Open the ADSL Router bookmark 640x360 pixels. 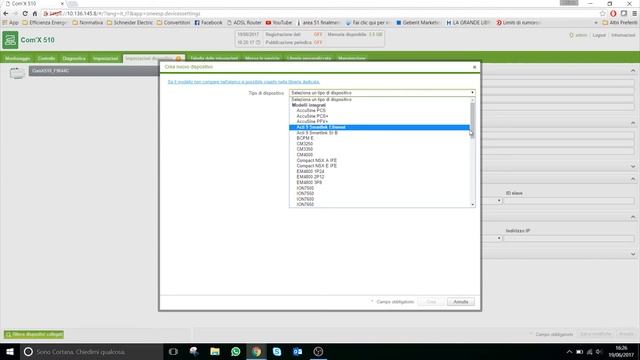244,23
